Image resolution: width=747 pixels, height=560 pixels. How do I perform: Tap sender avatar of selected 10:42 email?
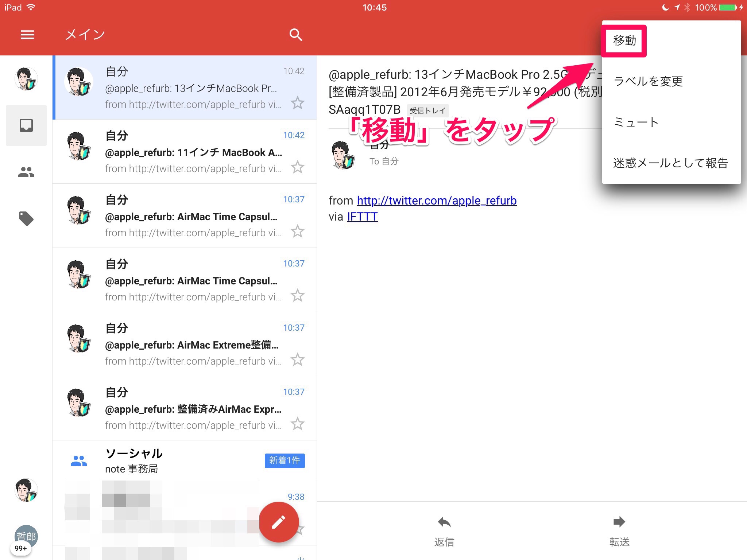(79, 82)
